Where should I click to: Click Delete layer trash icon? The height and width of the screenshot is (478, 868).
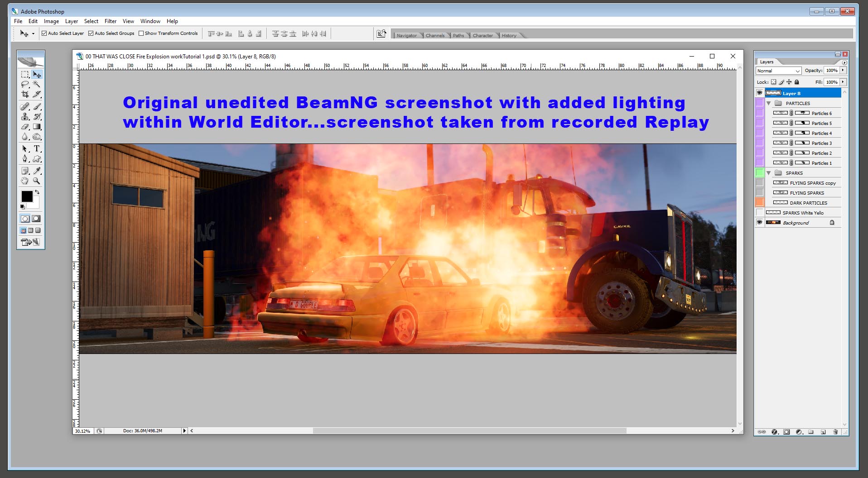[x=835, y=432]
